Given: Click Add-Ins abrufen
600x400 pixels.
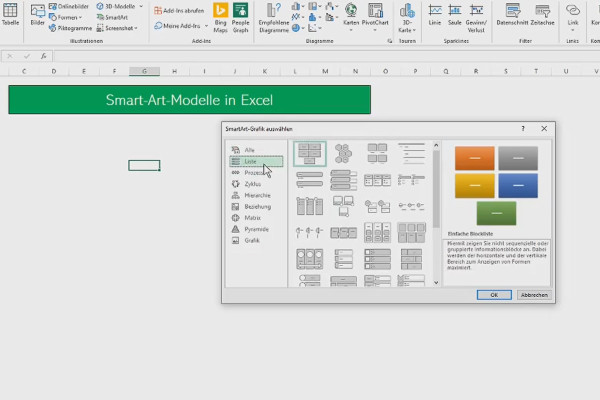Looking at the screenshot, I should 179,11.
